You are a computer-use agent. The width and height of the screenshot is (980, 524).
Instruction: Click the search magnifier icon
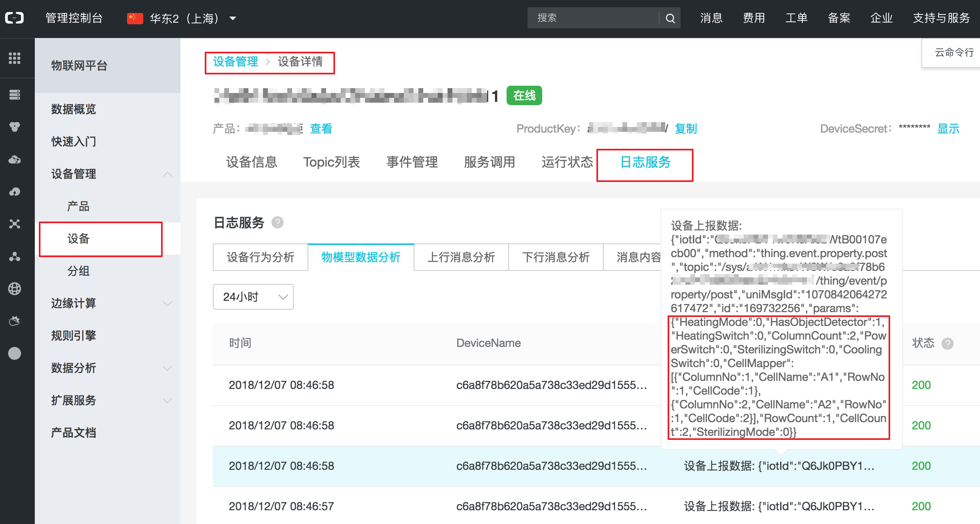pyautogui.click(x=670, y=18)
